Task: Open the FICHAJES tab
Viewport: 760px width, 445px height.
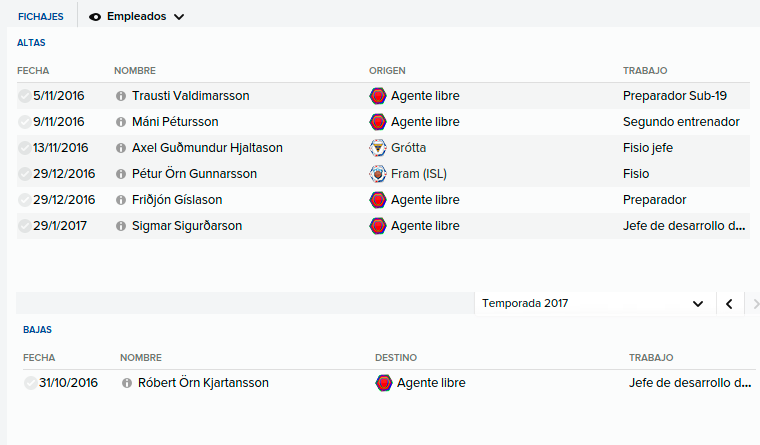Action: tap(41, 16)
